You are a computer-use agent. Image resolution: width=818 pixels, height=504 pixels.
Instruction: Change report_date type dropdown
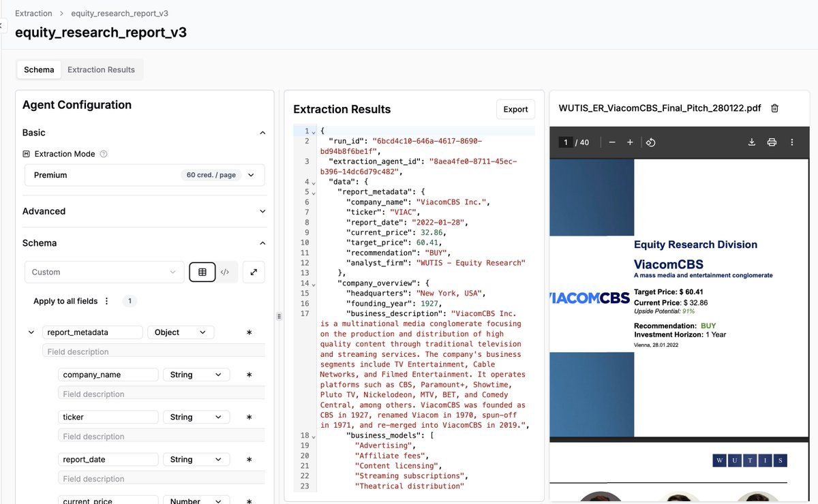196,459
